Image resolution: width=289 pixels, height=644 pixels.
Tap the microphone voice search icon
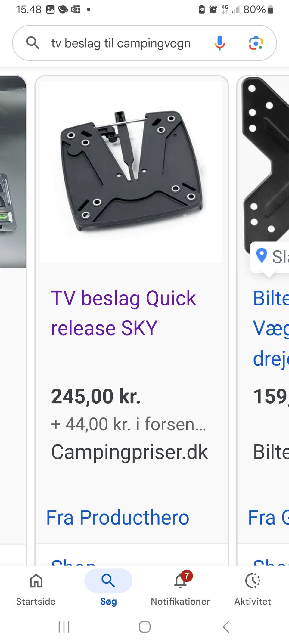(220, 43)
